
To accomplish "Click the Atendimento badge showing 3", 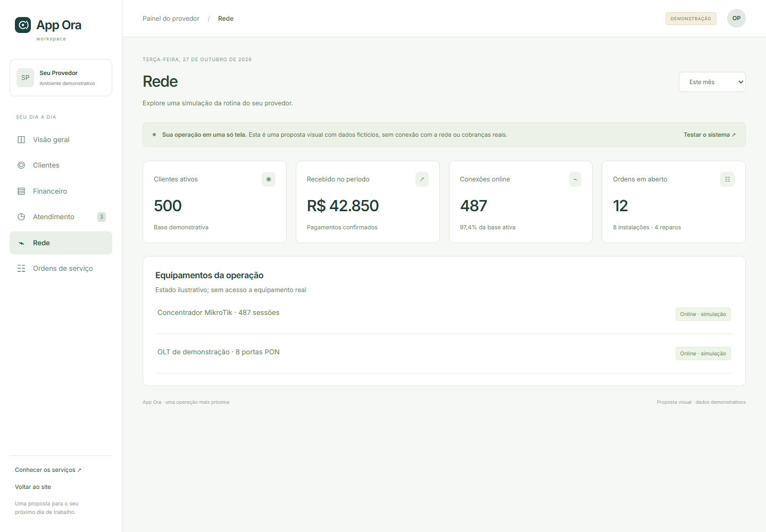I will 102,217.
